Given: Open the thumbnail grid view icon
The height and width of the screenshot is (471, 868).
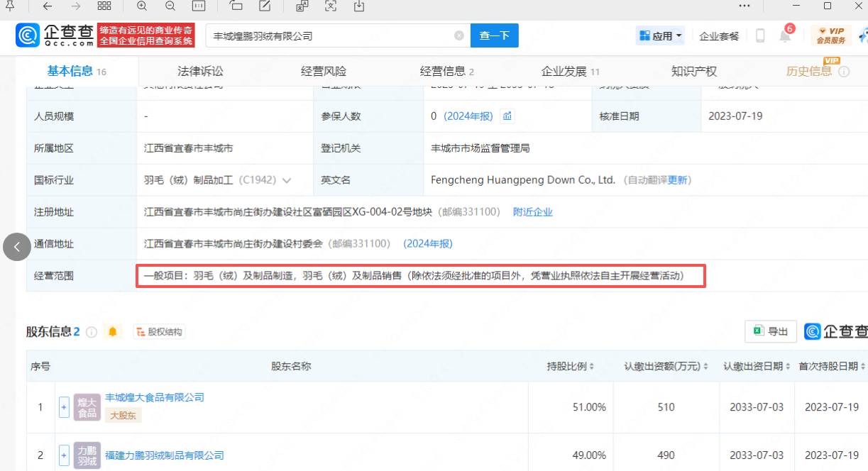Looking at the screenshot, I should [x=104, y=6].
